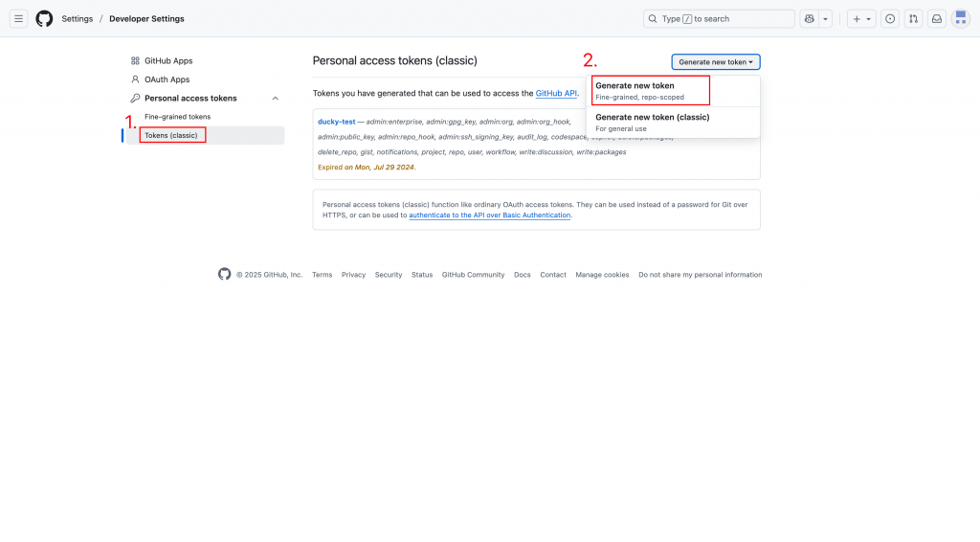Open Status footer link
Screen dimensions: 980x542
422,275
